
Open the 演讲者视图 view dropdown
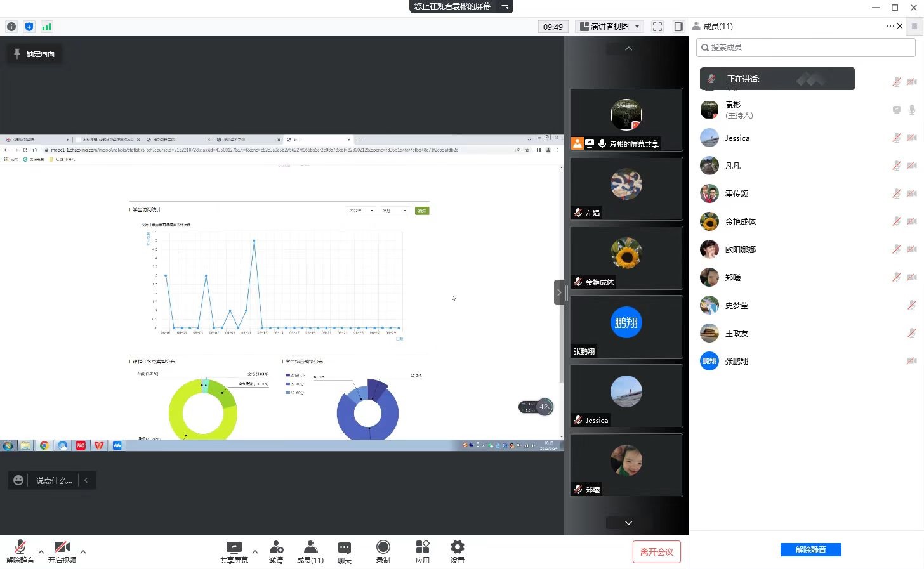(610, 27)
